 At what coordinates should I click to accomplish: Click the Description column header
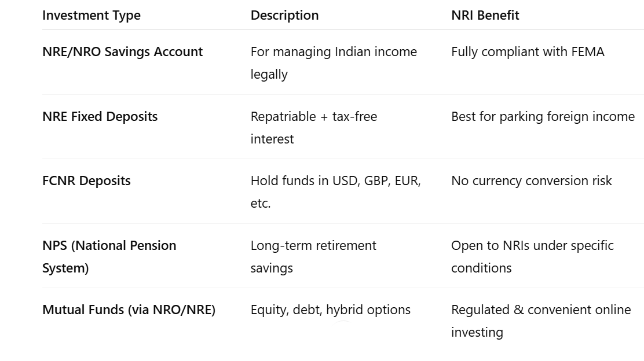click(284, 15)
